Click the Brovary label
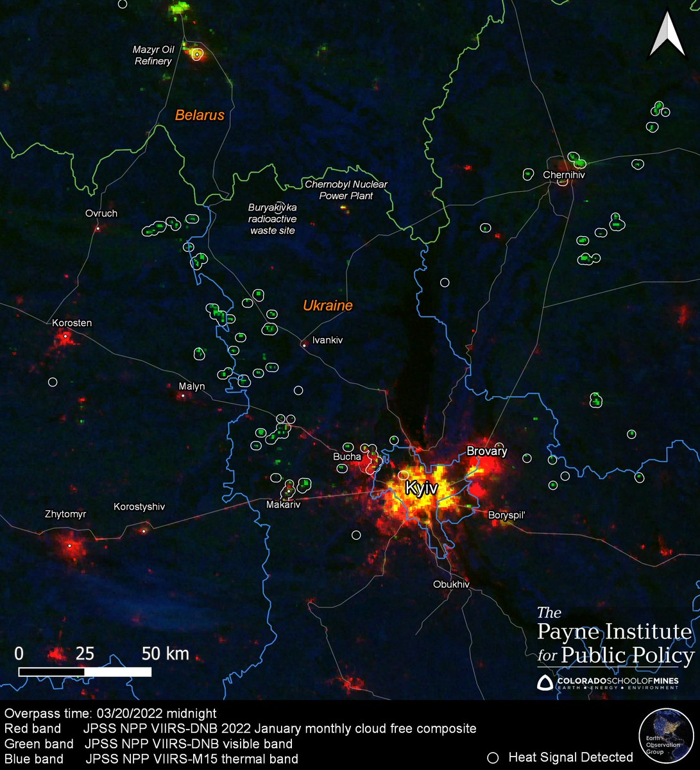The width and height of the screenshot is (700, 770). [x=487, y=451]
